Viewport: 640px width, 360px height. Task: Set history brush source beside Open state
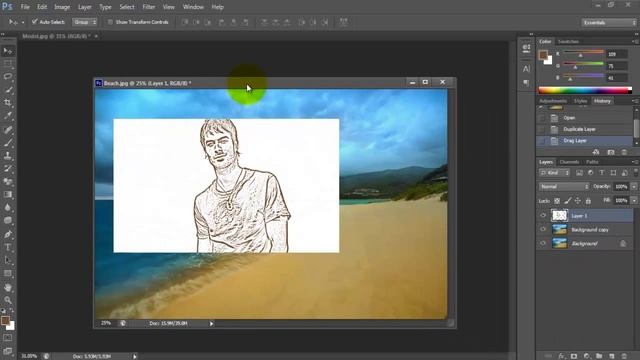[x=542, y=118]
